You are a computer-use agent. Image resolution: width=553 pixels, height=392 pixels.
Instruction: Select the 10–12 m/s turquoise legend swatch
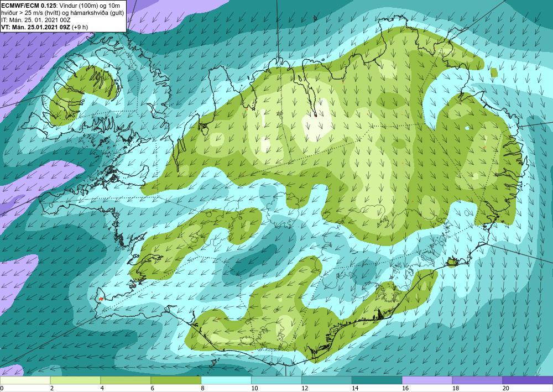[276, 380]
